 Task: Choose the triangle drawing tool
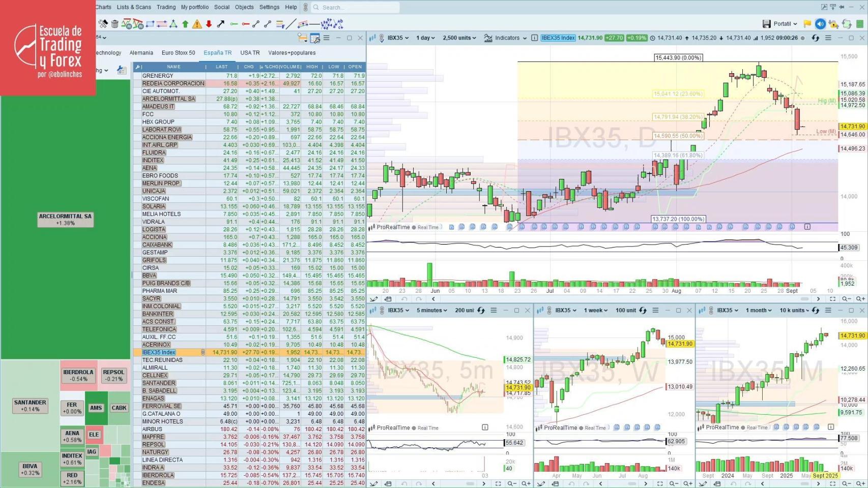[173, 24]
